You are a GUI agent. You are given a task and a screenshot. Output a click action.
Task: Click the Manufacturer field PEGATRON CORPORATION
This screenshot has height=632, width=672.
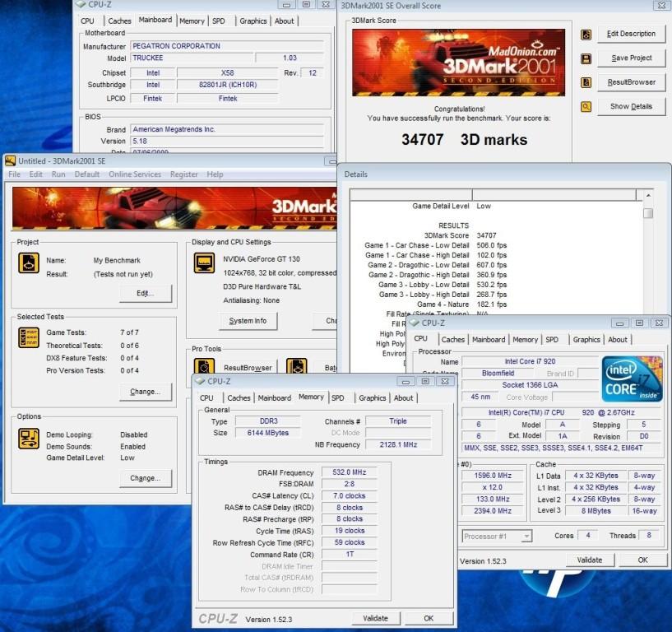point(227,46)
